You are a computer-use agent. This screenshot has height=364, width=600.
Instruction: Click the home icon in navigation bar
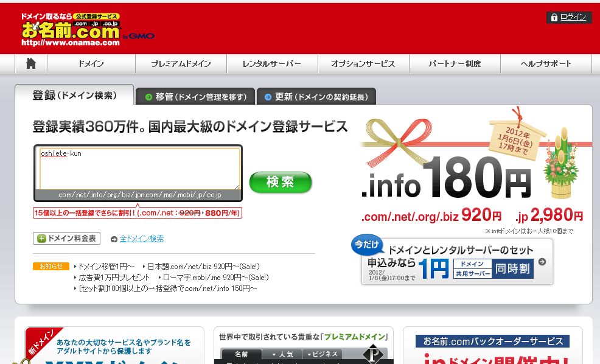pyautogui.click(x=31, y=63)
